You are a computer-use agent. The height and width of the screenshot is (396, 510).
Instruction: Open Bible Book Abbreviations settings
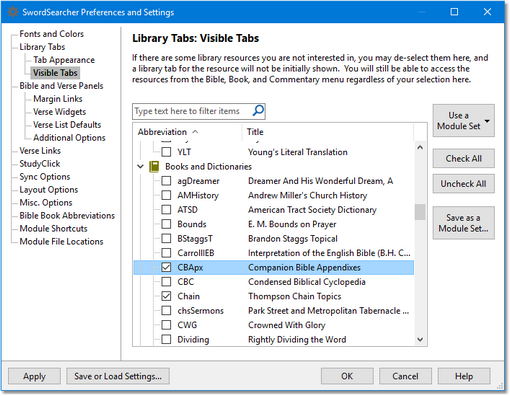(67, 216)
